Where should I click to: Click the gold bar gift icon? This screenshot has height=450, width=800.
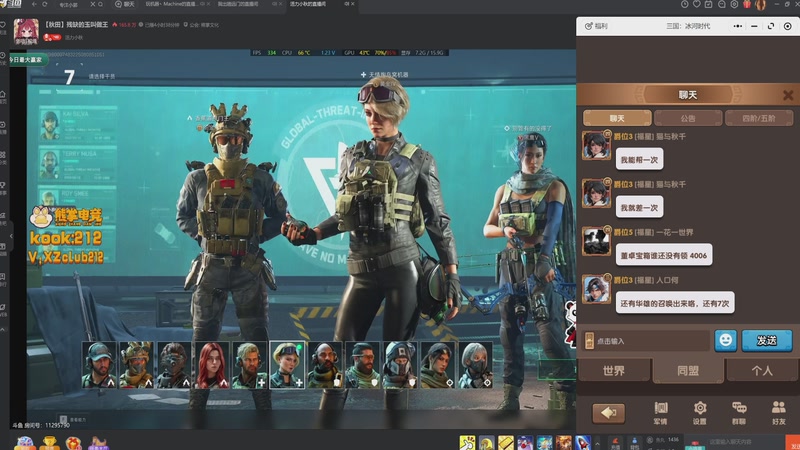pyautogui.click(x=506, y=442)
